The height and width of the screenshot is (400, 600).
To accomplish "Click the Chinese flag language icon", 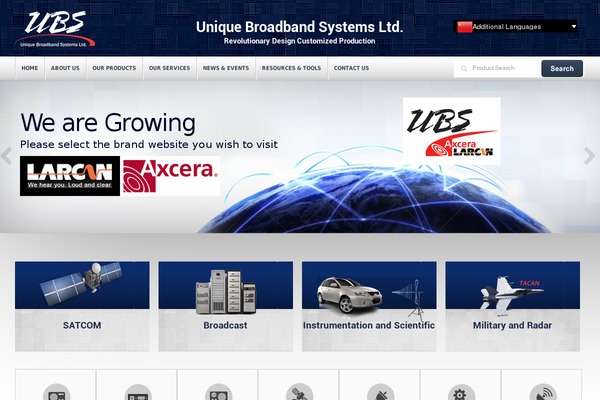I will [465, 27].
